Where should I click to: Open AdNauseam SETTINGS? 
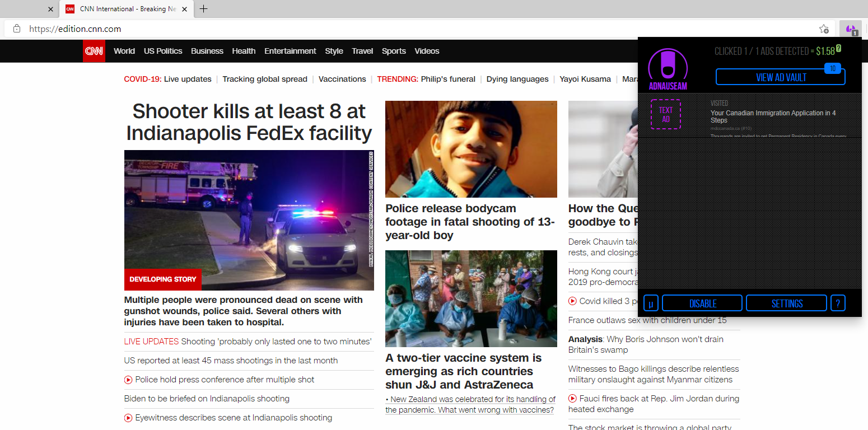pyautogui.click(x=787, y=303)
